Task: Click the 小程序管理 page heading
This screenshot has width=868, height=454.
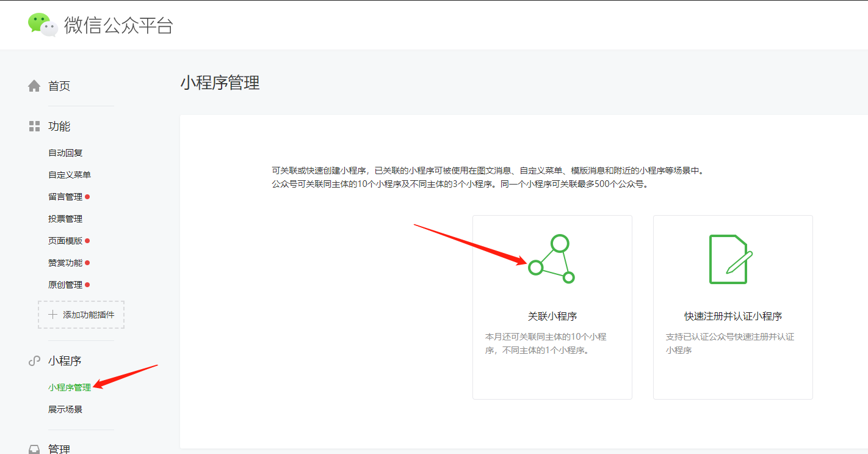Action: point(220,83)
